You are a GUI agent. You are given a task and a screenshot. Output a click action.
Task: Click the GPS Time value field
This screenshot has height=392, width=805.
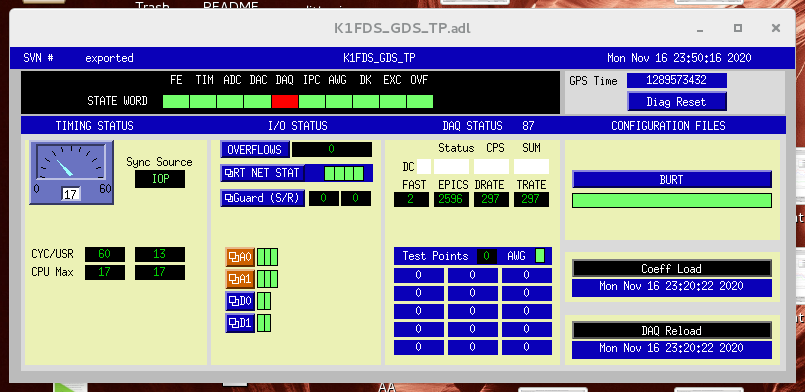677,81
